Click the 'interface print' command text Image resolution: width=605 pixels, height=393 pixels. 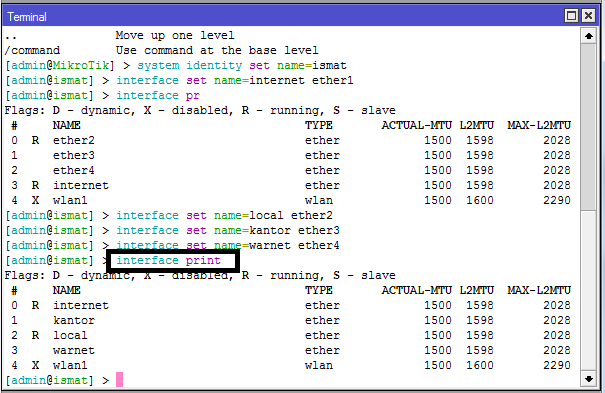click(169, 260)
